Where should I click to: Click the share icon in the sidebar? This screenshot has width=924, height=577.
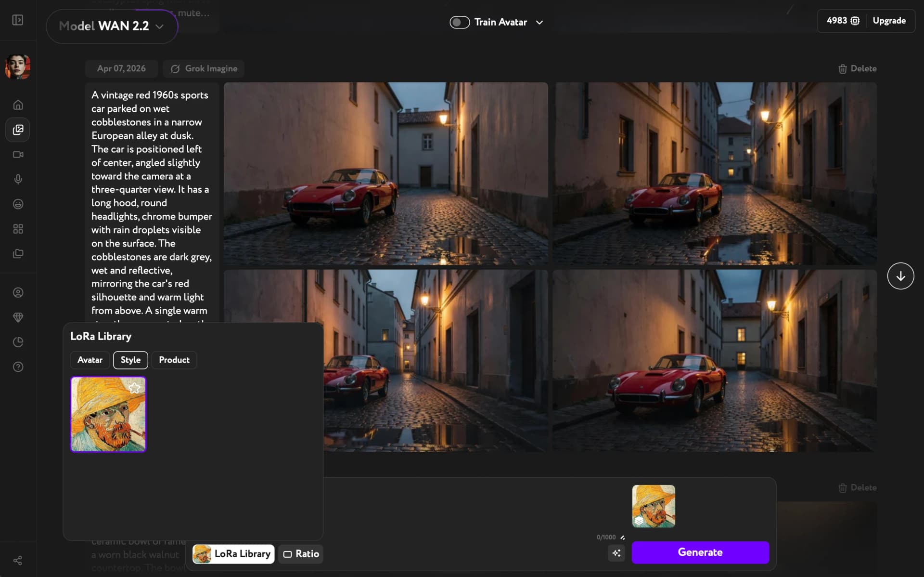pos(18,560)
